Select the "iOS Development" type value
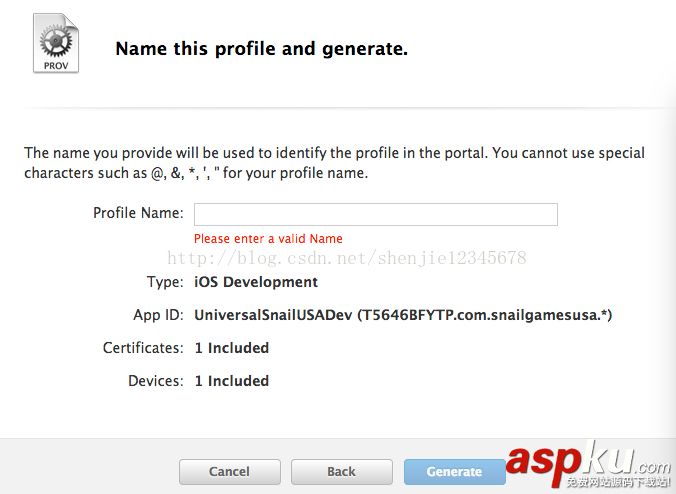Viewport: 676px width, 494px height. coord(256,282)
